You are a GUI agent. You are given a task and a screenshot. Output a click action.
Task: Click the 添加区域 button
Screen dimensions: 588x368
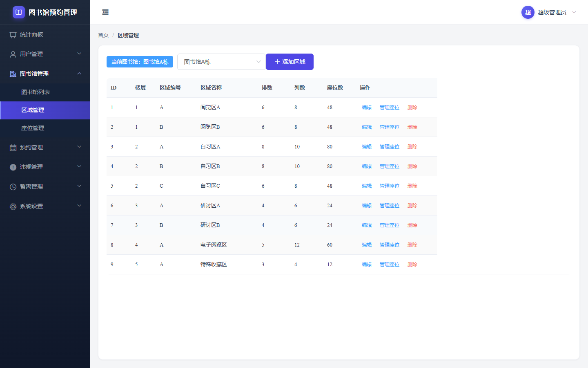tap(290, 62)
